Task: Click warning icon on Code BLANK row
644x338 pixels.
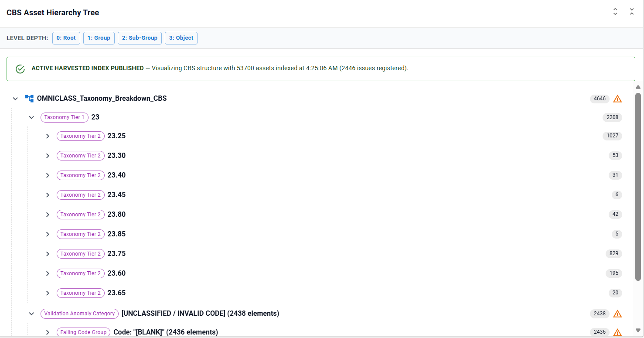Action: pyautogui.click(x=617, y=332)
